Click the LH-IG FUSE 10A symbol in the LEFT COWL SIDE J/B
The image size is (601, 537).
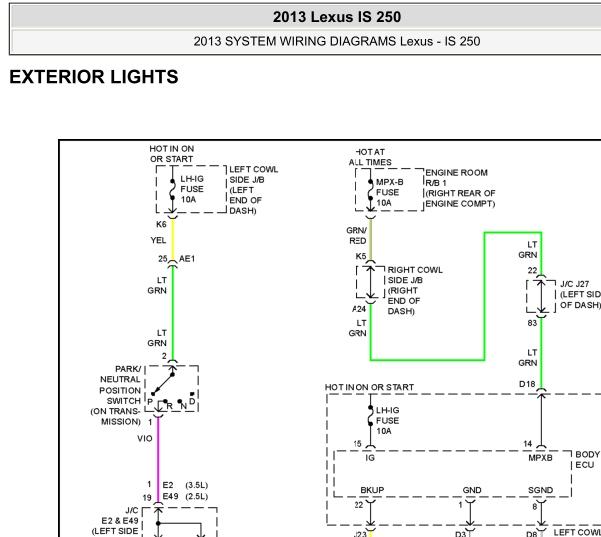tap(172, 189)
